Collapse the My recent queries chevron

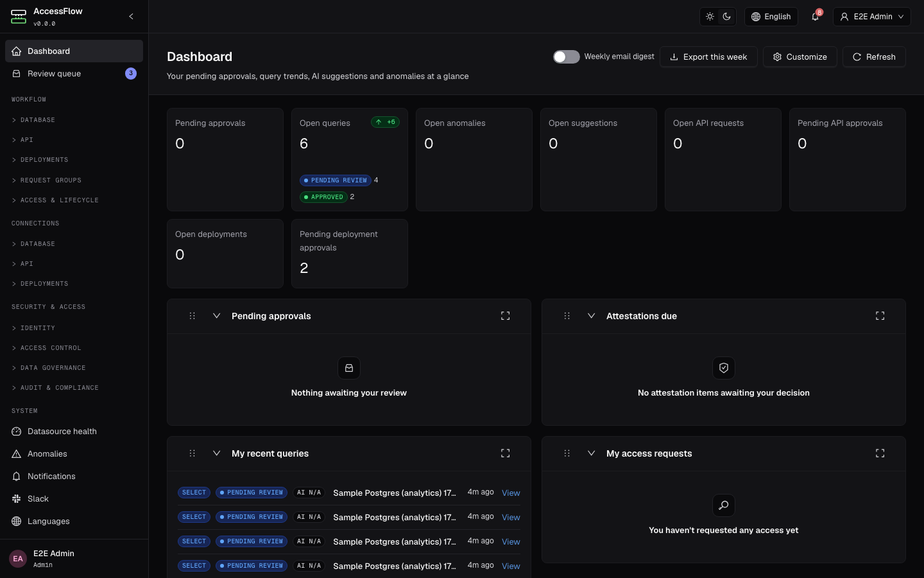coord(217,453)
